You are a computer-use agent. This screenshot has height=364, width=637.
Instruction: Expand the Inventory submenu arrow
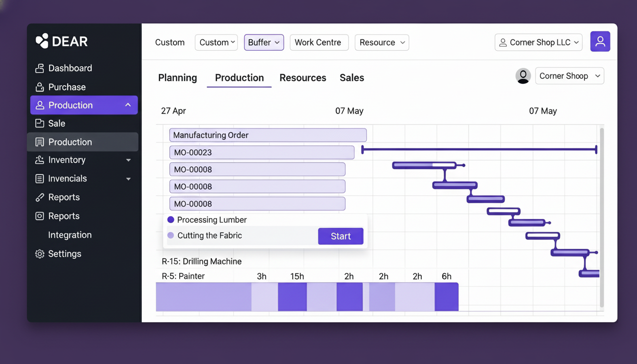pos(128,161)
